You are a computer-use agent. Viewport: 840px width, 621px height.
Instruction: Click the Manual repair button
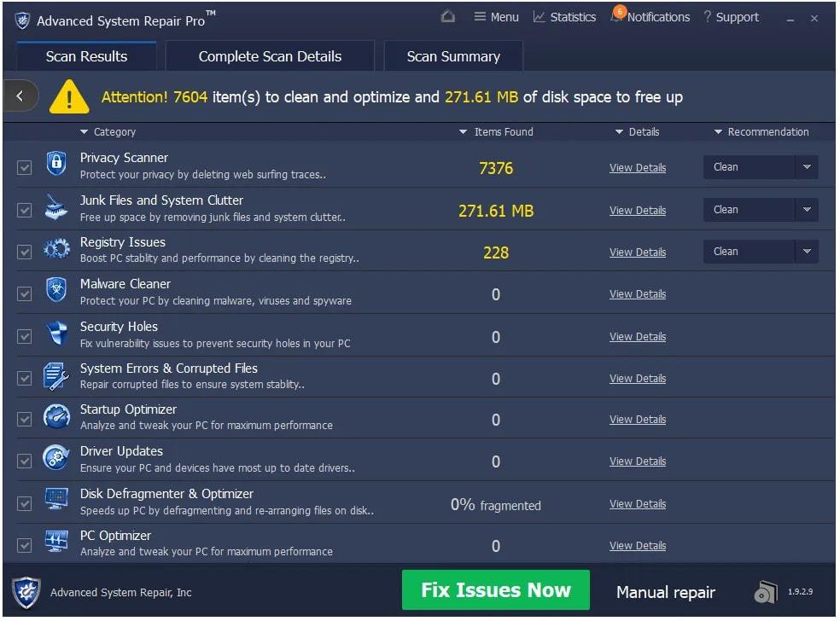tap(666, 593)
